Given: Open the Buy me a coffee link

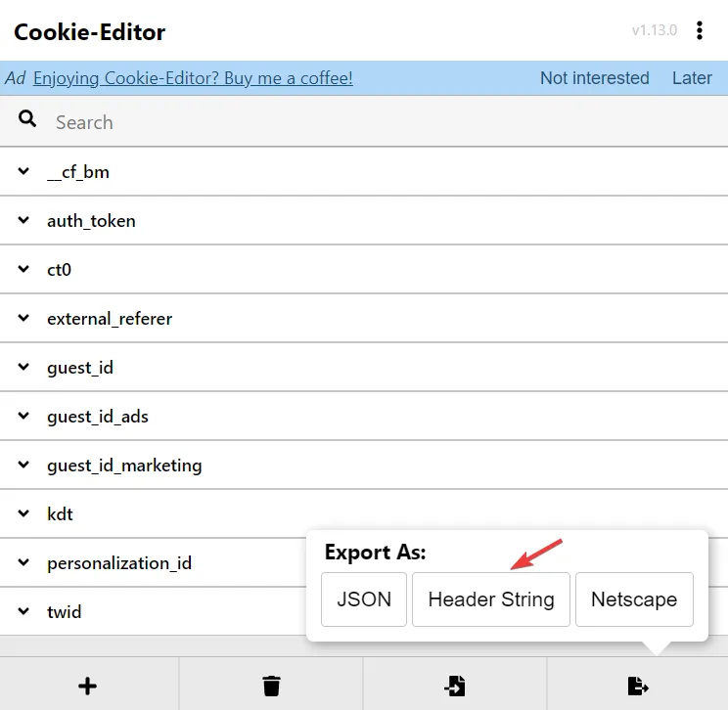Looking at the screenshot, I should click(193, 78).
